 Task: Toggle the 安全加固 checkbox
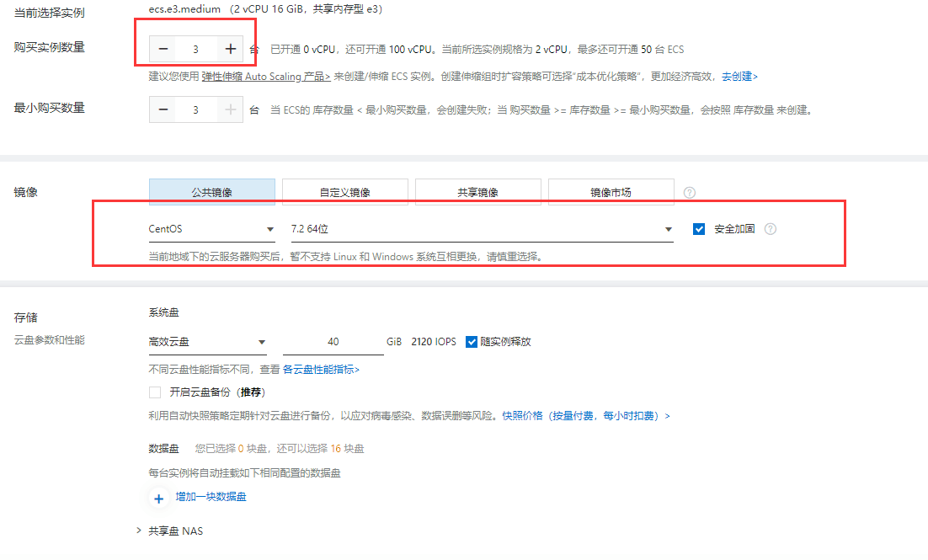click(699, 229)
